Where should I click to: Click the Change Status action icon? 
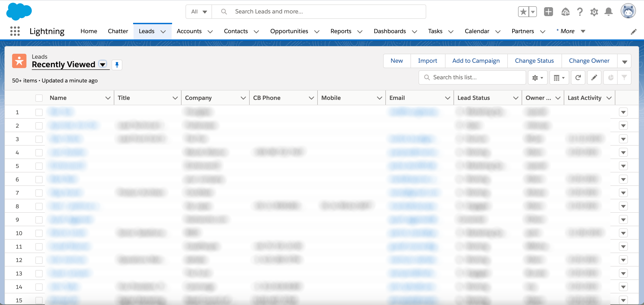[x=534, y=60]
